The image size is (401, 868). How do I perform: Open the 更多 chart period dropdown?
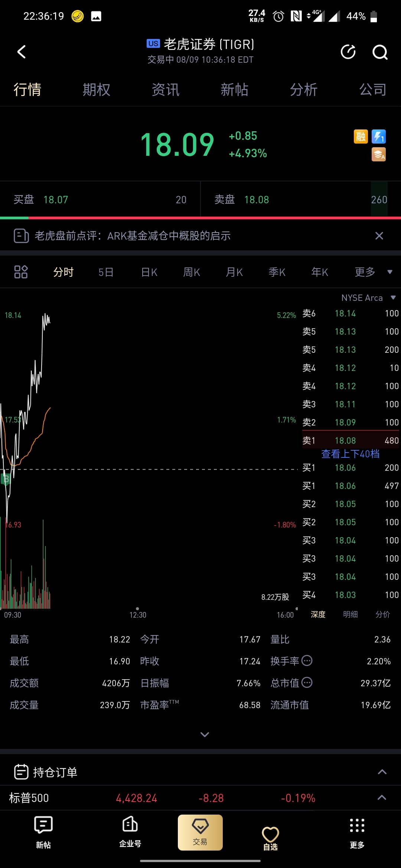click(373, 272)
